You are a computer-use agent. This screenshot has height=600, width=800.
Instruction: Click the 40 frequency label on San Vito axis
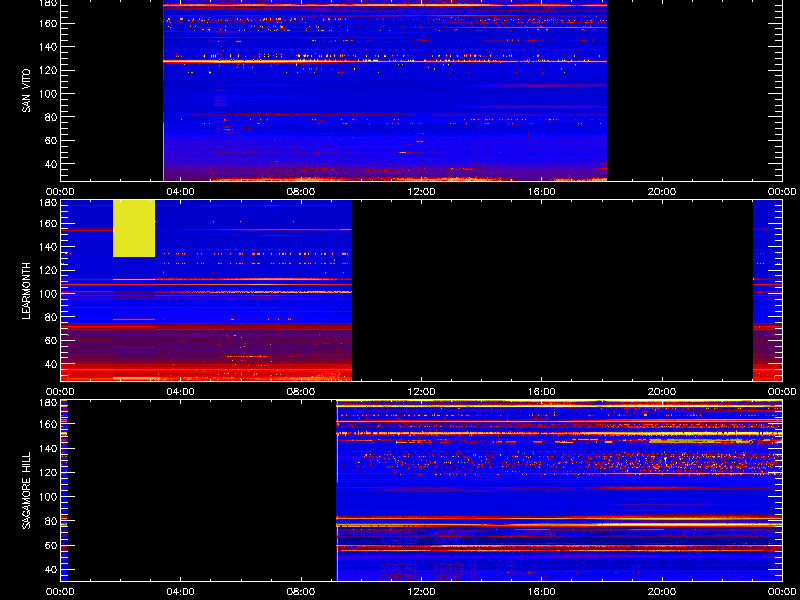point(51,164)
